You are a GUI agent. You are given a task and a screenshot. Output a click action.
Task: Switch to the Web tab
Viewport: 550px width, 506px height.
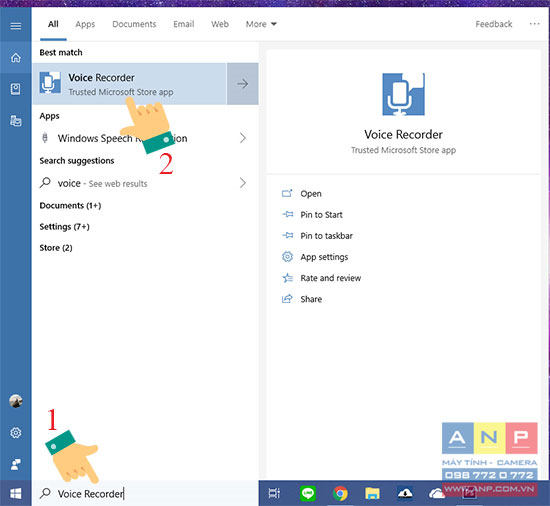click(220, 24)
